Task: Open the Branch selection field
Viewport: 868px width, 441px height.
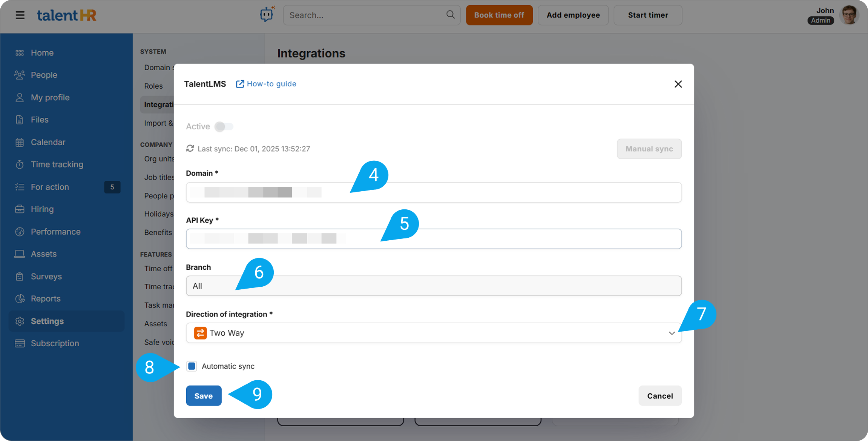Action: coord(434,286)
